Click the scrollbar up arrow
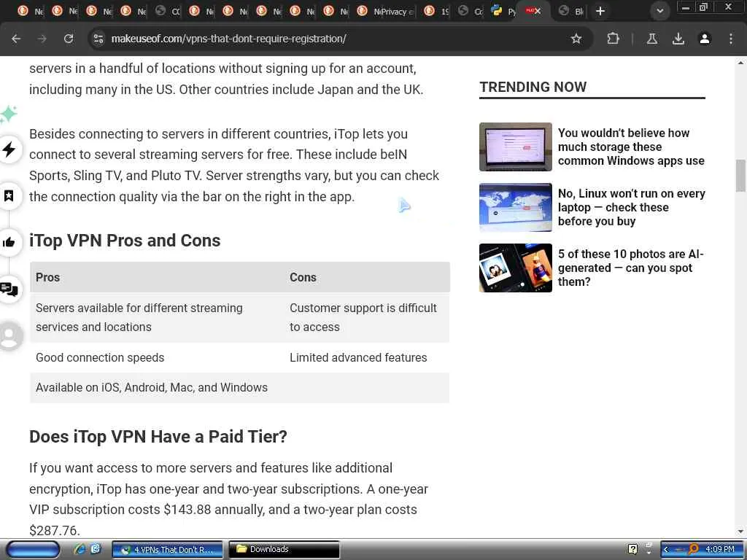 (740, 63)
